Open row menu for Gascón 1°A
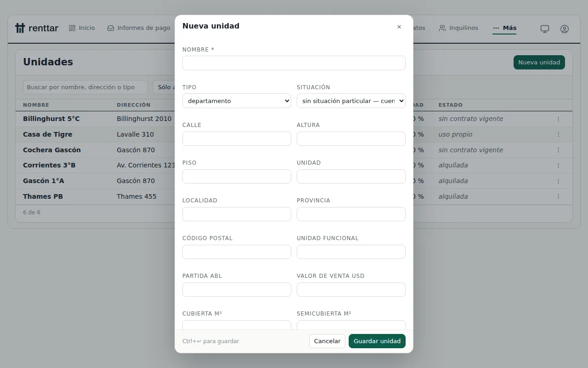The width and height of the screenshot is (588, 368). tap(558, 181)
